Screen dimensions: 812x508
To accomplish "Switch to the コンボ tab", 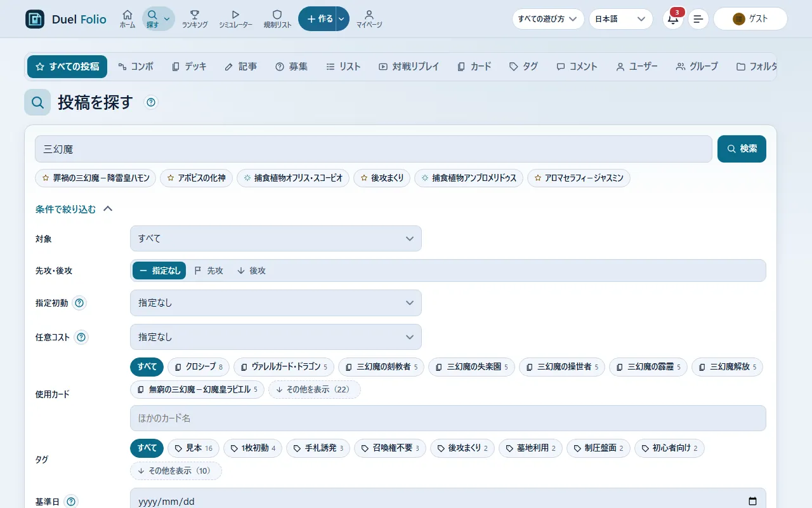I will coord(136,67).
